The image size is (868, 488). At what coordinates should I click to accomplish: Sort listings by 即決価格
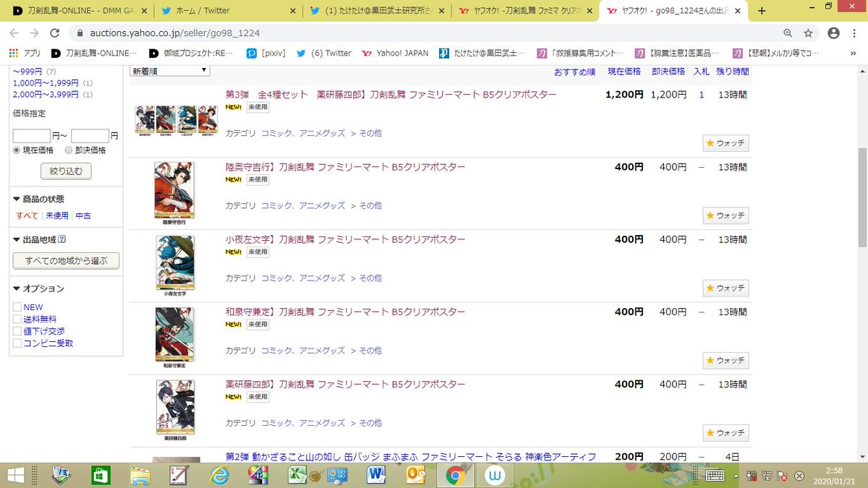point(668,72)
